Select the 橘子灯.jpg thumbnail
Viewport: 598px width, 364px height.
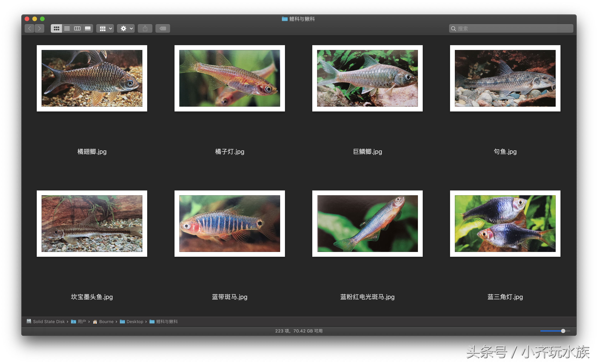tap(230, 78)
